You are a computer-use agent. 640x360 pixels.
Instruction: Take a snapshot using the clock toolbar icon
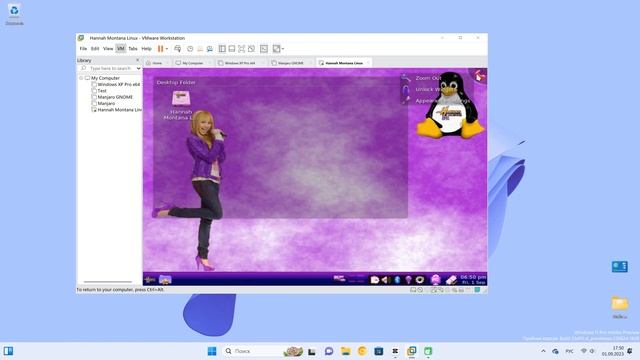[x=190, y=49]
